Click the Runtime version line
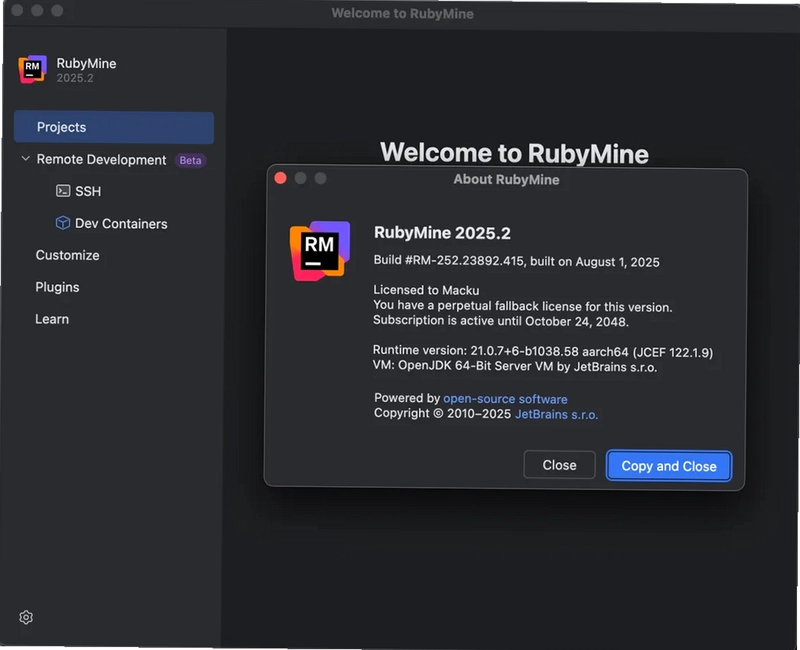Image resolution: width=800 pixels, height=650 pixels. point(543,351)
